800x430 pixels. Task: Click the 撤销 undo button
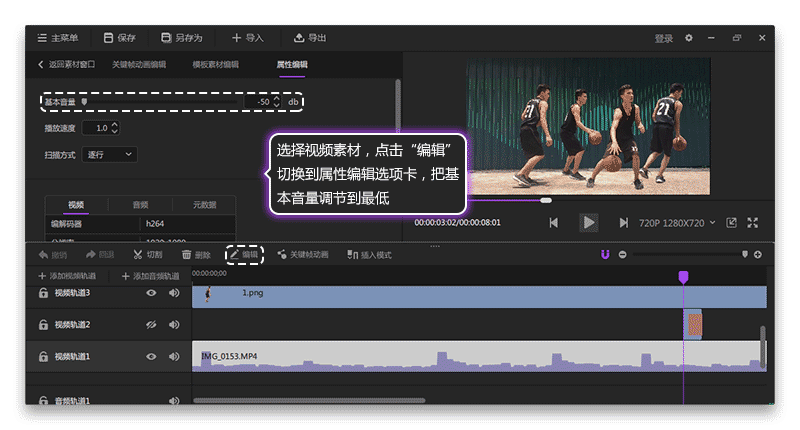(53, 255)
